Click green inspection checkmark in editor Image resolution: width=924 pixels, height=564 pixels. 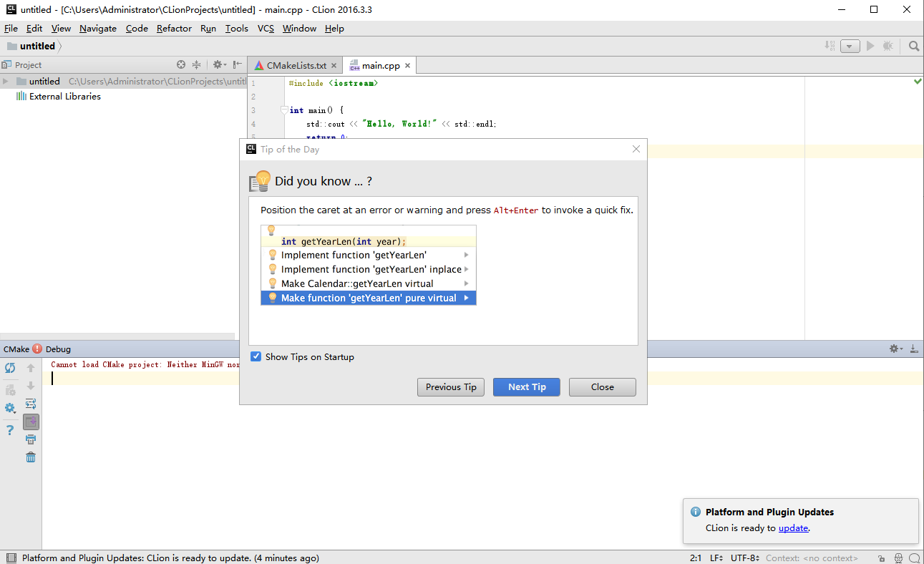coord(918,82)
